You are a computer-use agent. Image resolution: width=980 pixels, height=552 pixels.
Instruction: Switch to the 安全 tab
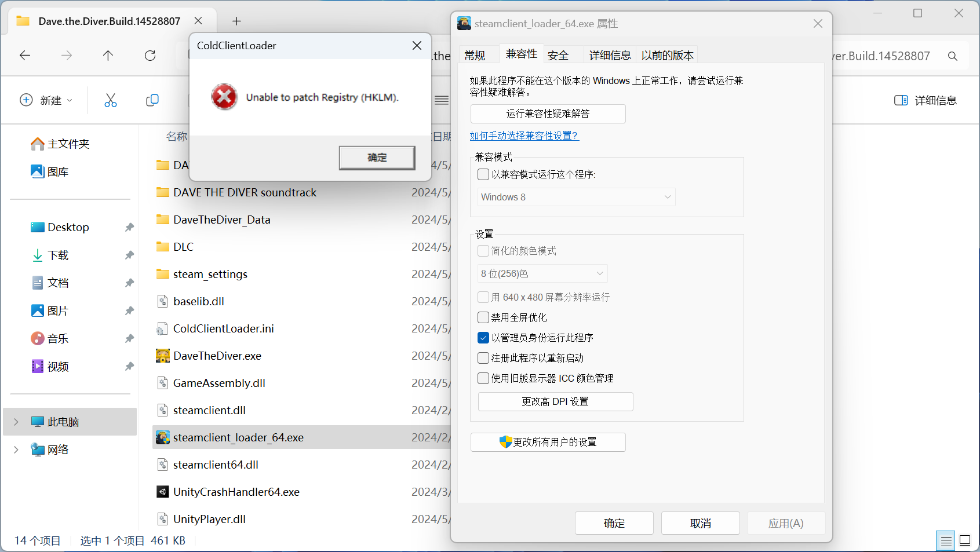tap(558, 56)
